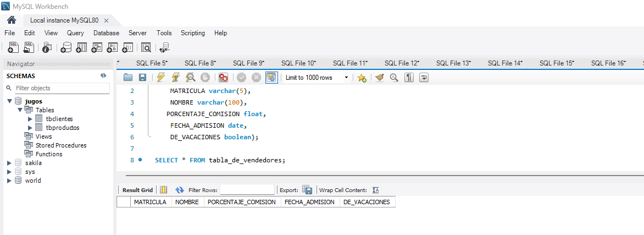Toggle continue-on-error script execution

point(223,78)
